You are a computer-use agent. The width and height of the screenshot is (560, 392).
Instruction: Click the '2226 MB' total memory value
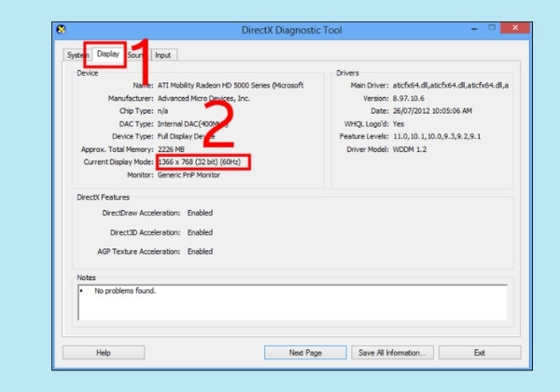pyautogui.click(x=171, y=149)
